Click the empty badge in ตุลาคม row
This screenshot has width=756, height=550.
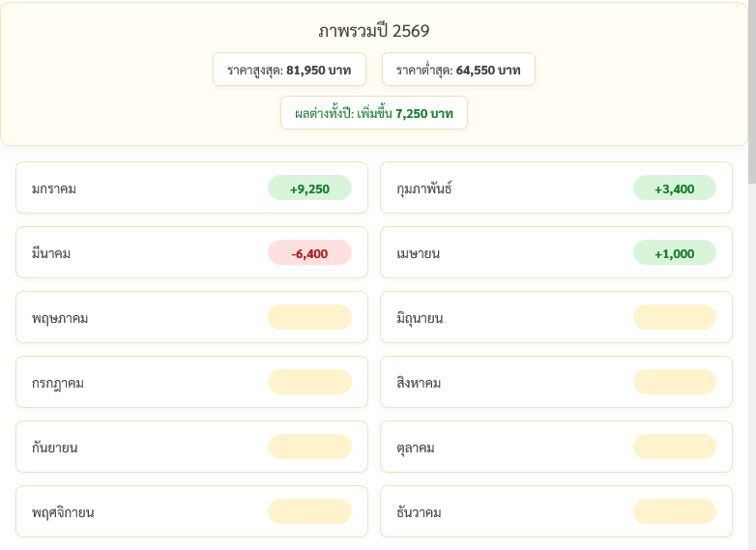674,447
